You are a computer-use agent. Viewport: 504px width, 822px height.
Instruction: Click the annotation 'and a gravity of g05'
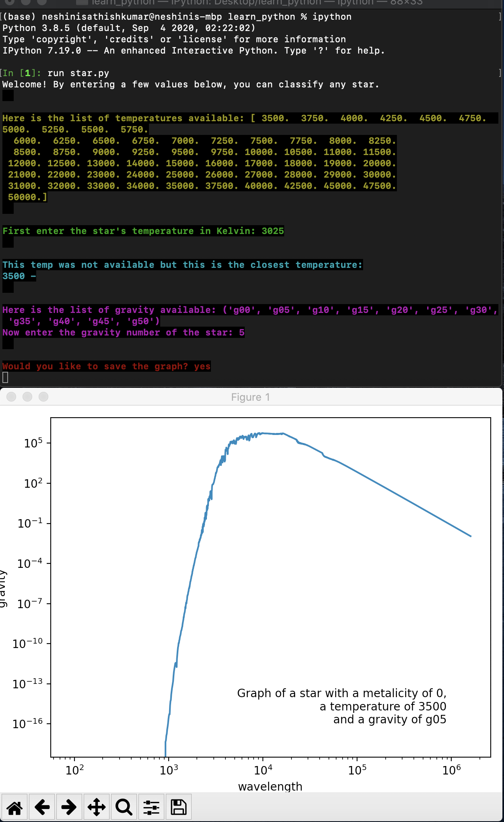point(390,719)
